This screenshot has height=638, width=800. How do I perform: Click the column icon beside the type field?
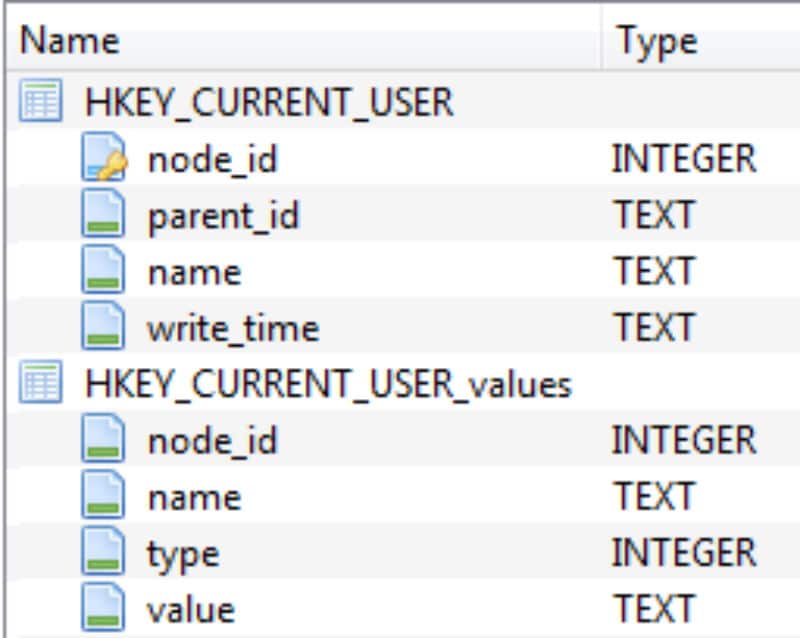104,553
